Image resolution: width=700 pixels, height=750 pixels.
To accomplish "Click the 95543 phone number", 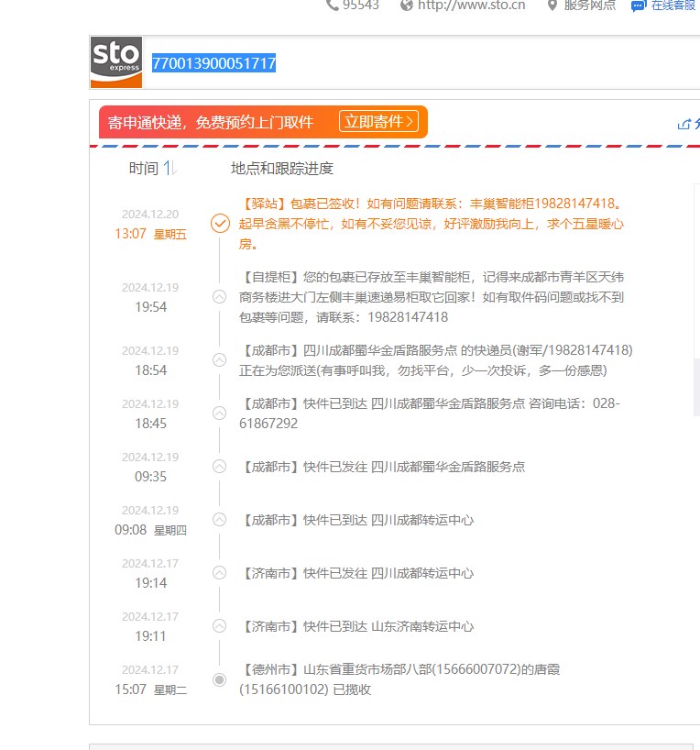I will pos(360,6).
